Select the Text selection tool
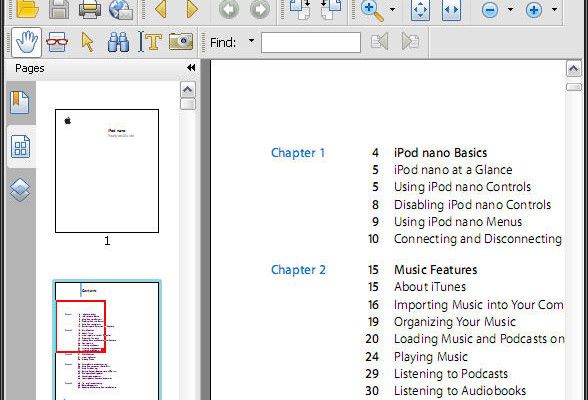The width and height of the screenshot is (588, 400). [150, 41]
